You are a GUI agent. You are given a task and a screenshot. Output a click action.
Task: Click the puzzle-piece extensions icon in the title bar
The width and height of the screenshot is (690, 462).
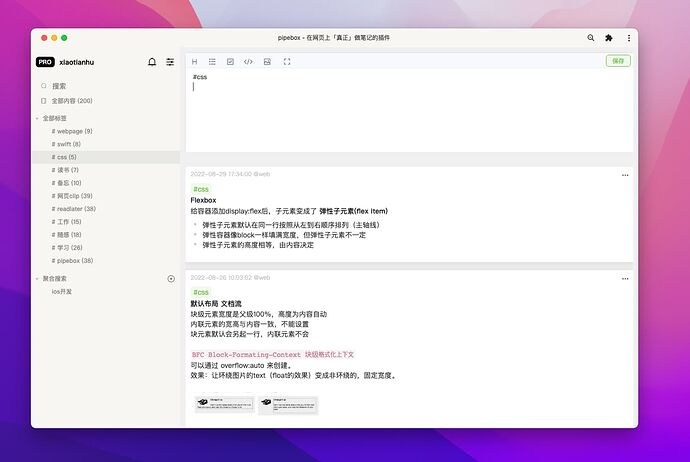click(x=608, y=38)
